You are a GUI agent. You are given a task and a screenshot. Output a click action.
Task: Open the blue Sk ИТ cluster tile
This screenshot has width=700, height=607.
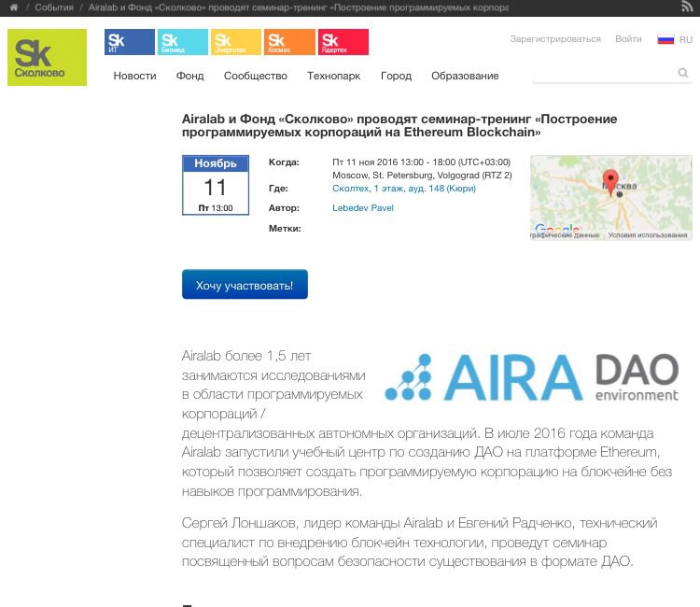click(130, 42)
